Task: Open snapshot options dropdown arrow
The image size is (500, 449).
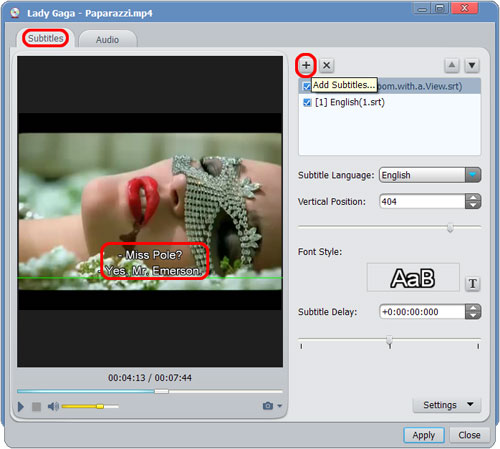Action: pos(279,406)
